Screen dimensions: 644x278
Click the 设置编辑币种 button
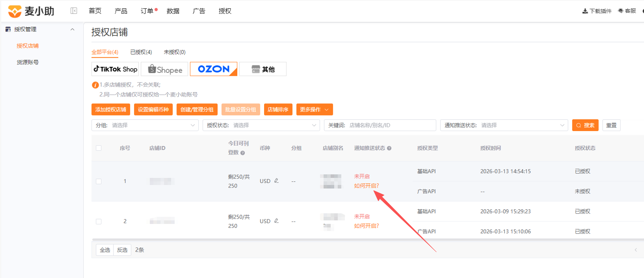(x=153, y=109)
